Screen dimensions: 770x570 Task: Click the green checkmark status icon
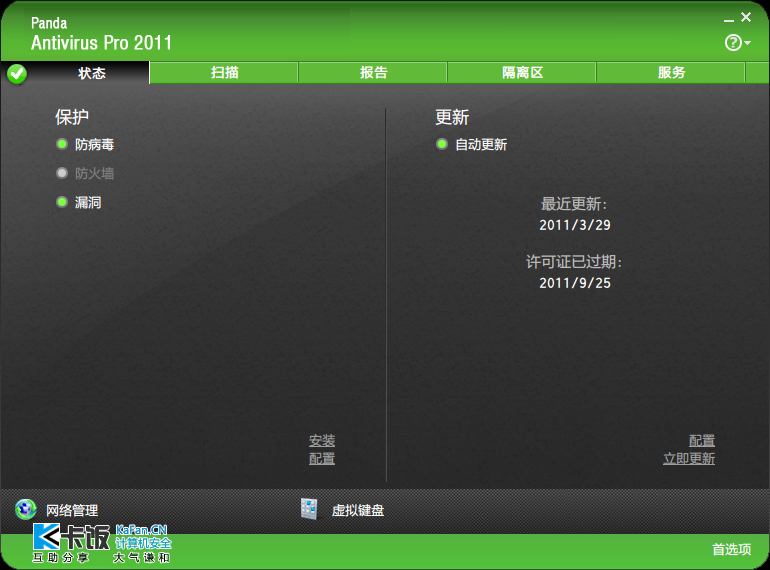coord(17,74)
